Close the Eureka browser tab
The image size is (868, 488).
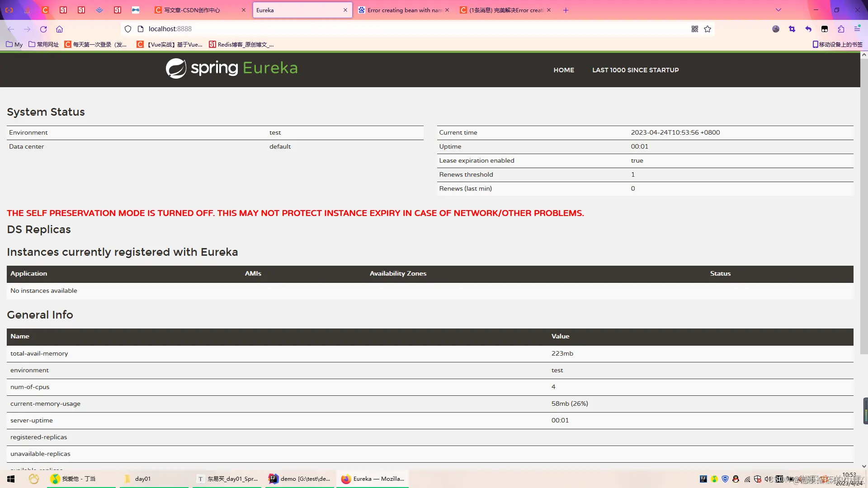(x=345, y=10)
